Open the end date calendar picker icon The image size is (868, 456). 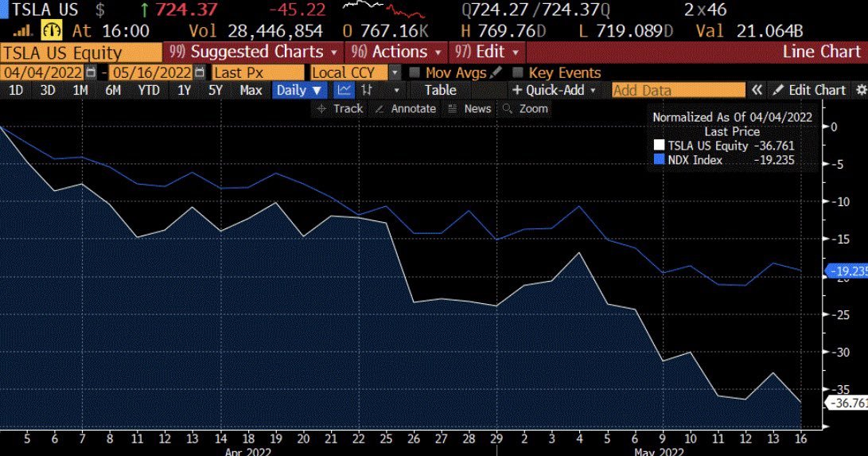(200, 72)
